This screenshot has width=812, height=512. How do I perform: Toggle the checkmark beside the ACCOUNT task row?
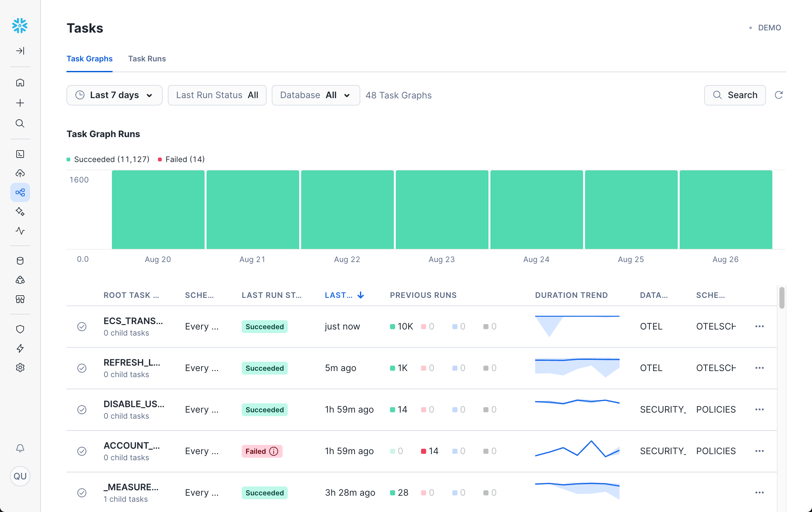pyautogui.click(x=82, y=451)
